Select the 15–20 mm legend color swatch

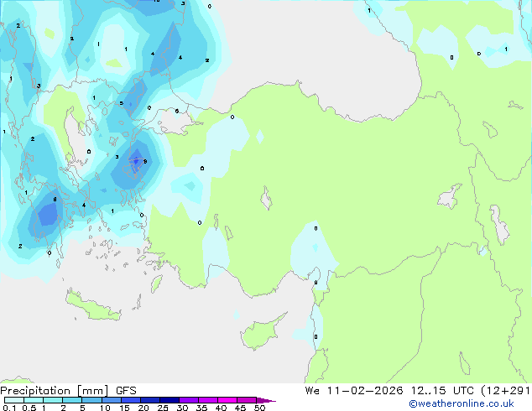[130, 400]
